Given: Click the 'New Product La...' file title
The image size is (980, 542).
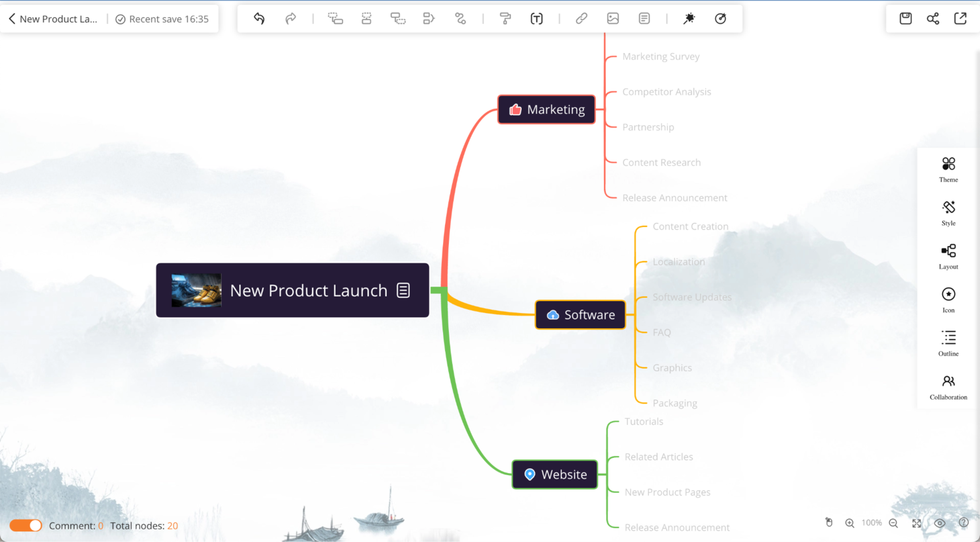Looking at the screenshot, I should pyautogui.click(x=58, y=19).
